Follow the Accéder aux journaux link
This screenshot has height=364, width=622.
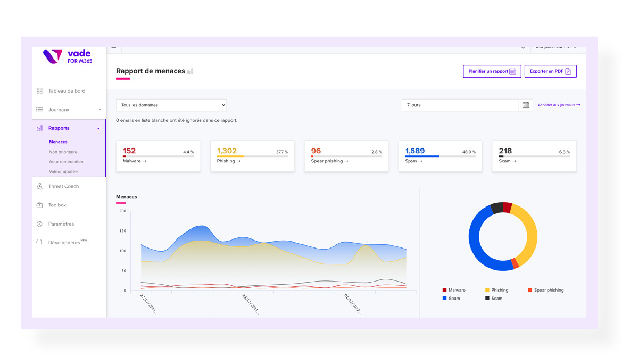coord(559,105)
